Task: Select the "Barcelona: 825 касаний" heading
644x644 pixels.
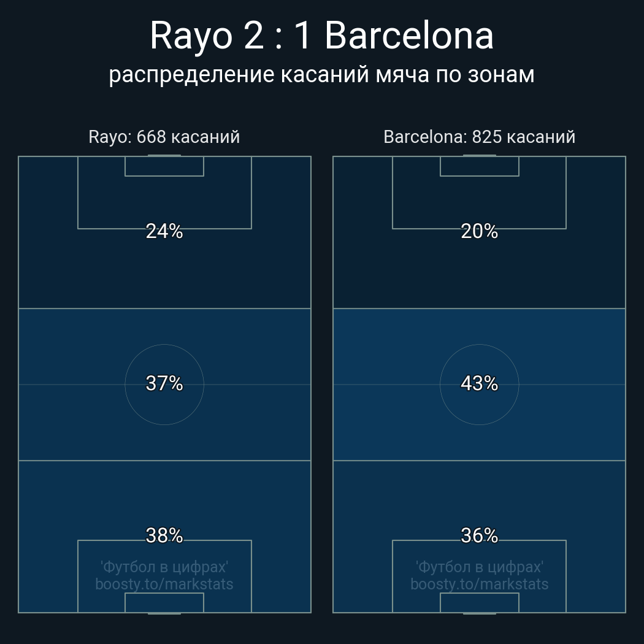Action: (479, 137)
